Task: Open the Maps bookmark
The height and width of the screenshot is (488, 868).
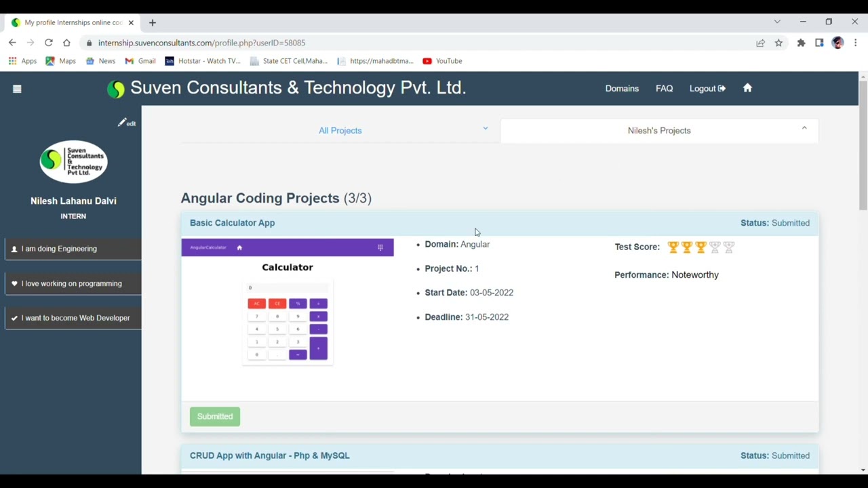Action: (60, 61)
